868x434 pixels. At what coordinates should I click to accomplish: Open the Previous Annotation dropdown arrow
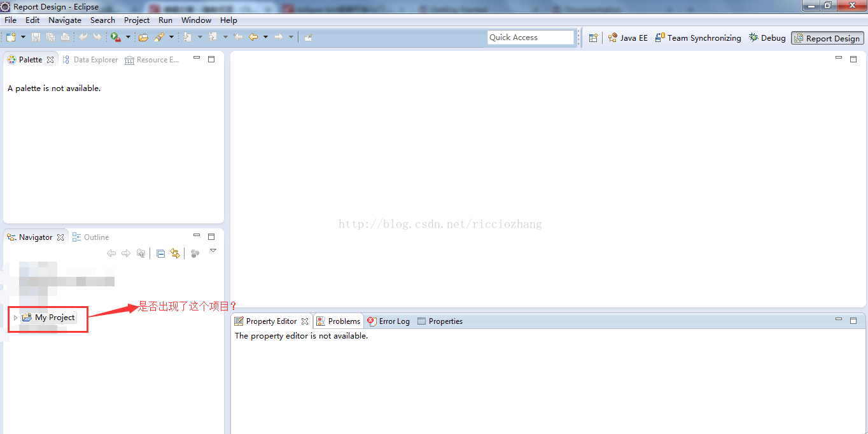pos(225,37)
